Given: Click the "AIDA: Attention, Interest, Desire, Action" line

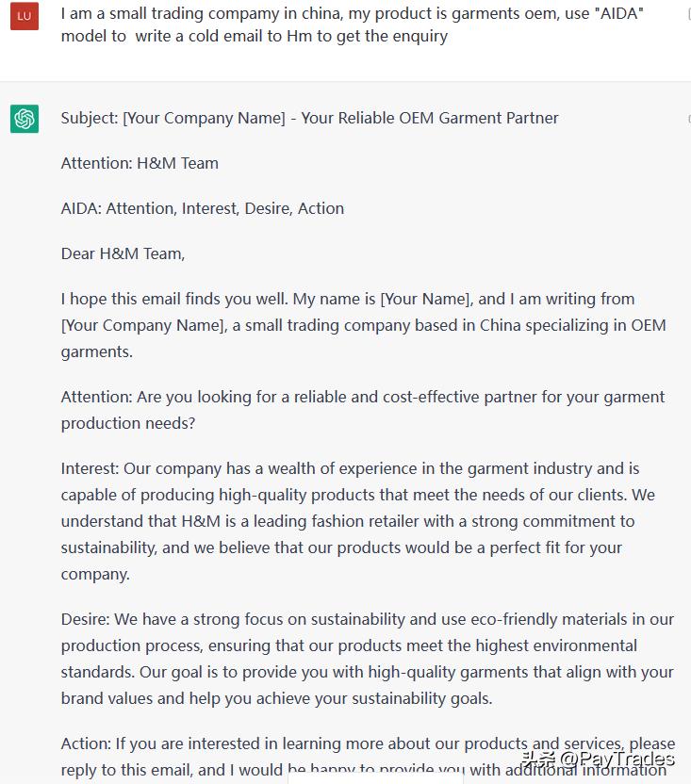Looking at the screenshot, I should (203, 208).
